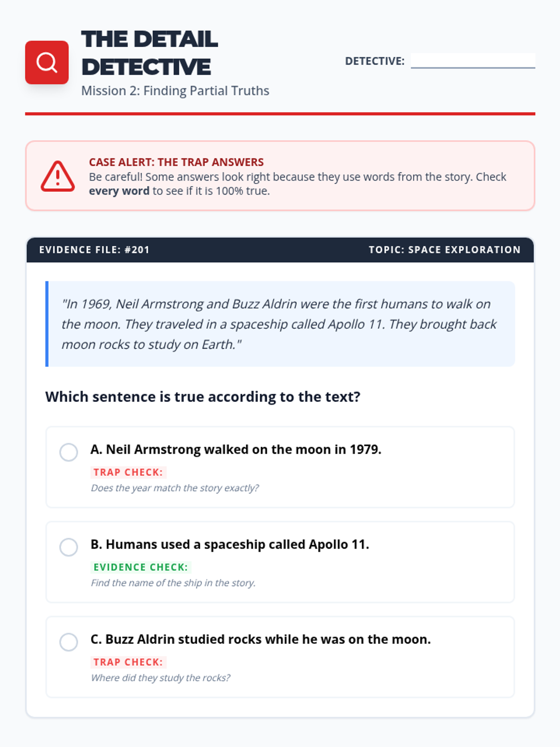
Task: Click answer text about walking in 1979
Action: pyautogui.click(x=236, y=450)
